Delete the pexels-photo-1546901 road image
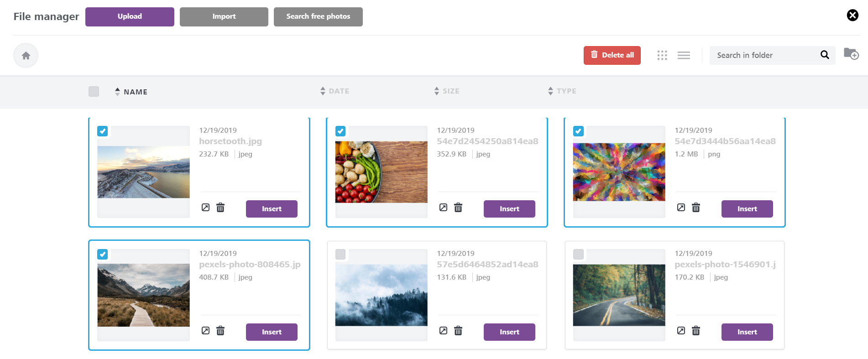 696,331
